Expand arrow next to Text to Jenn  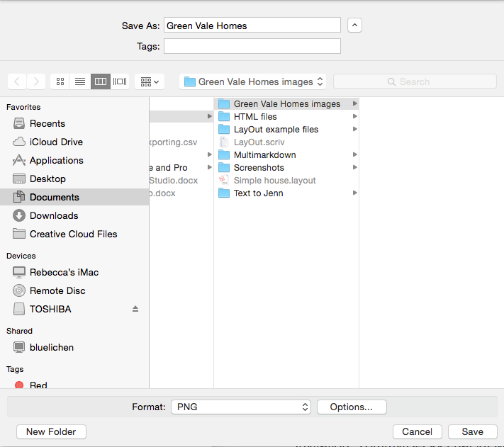coord(354,193)
